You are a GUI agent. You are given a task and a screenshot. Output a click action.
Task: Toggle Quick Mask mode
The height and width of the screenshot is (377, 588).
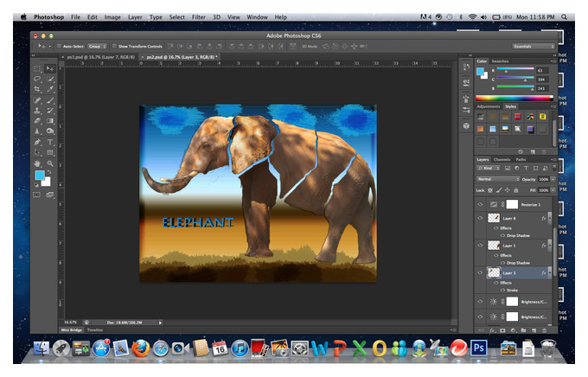point(36,195)
